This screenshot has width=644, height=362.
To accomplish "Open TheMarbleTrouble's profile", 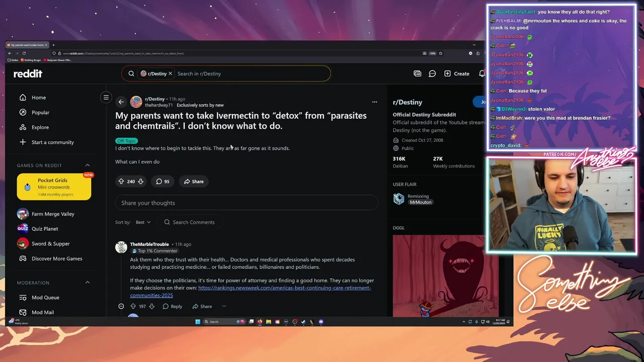I will [x=149, y=244].
